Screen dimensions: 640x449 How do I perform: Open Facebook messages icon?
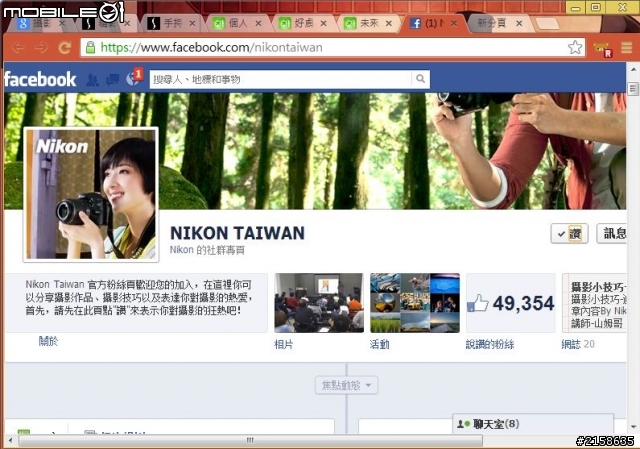tap(112, 80)
